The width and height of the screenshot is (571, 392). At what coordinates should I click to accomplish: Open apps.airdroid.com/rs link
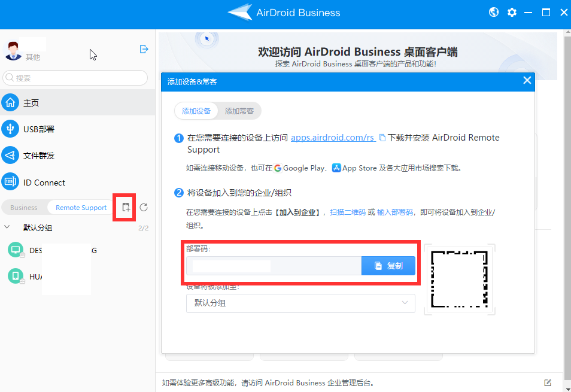pos(333,138)
